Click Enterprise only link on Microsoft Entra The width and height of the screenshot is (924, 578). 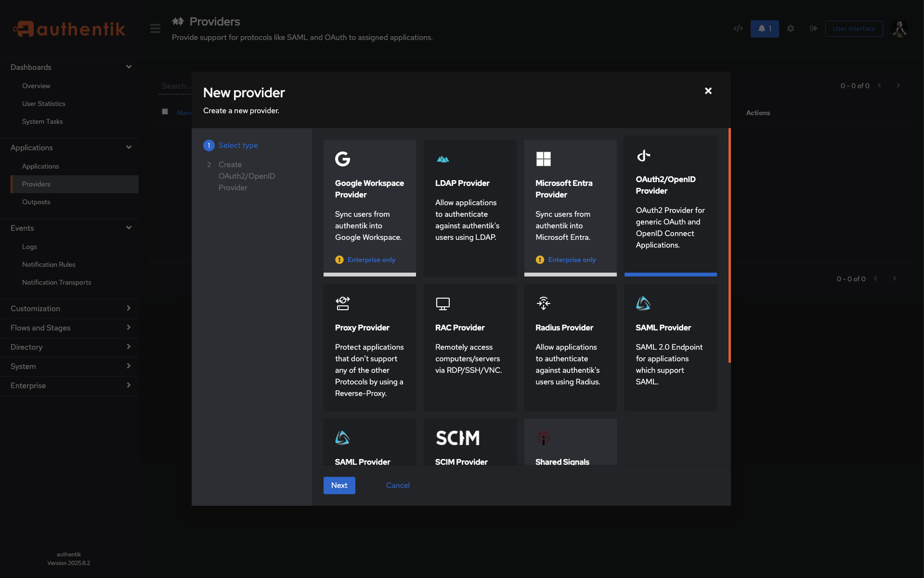click(x=572, y=260)
